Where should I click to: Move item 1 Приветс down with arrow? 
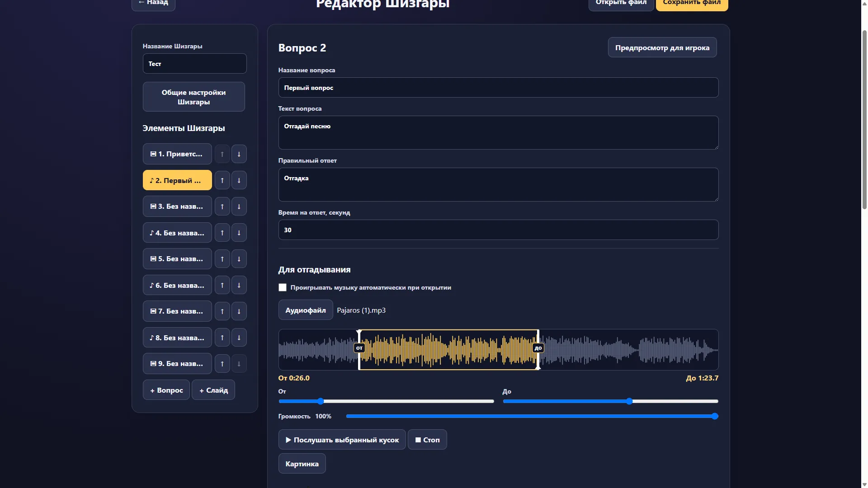[x=239, y=154]
